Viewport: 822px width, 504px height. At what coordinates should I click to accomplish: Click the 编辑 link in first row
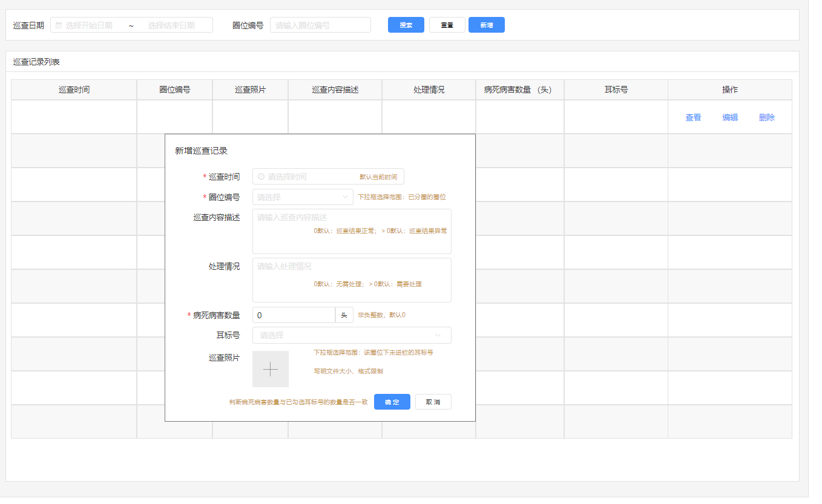click(x=730, y=117)
